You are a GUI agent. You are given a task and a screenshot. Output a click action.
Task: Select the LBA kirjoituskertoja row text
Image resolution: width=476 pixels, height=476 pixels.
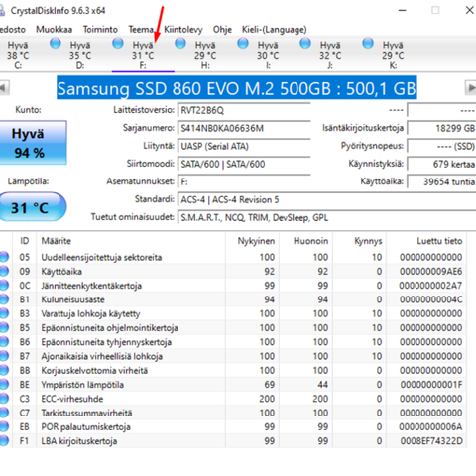tap(79, 441)
